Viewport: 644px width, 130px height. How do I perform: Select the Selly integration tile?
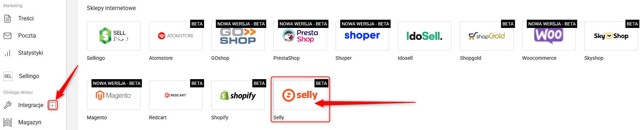point(300,95)
